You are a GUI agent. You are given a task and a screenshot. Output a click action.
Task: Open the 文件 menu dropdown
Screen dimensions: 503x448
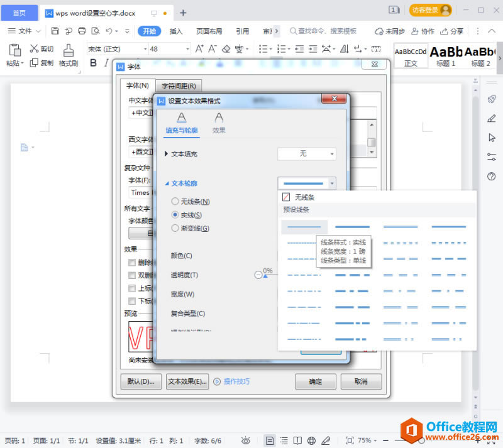click(25, 31)
